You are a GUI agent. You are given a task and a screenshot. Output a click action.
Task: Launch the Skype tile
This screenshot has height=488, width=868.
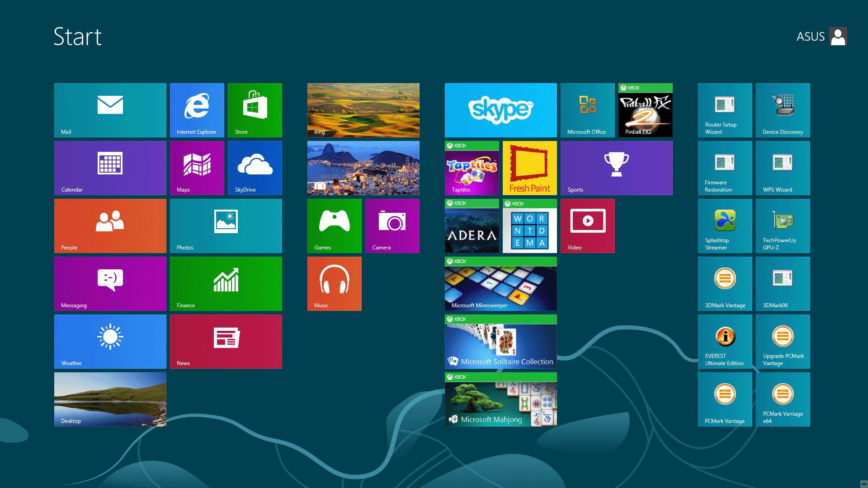[501, 110]
